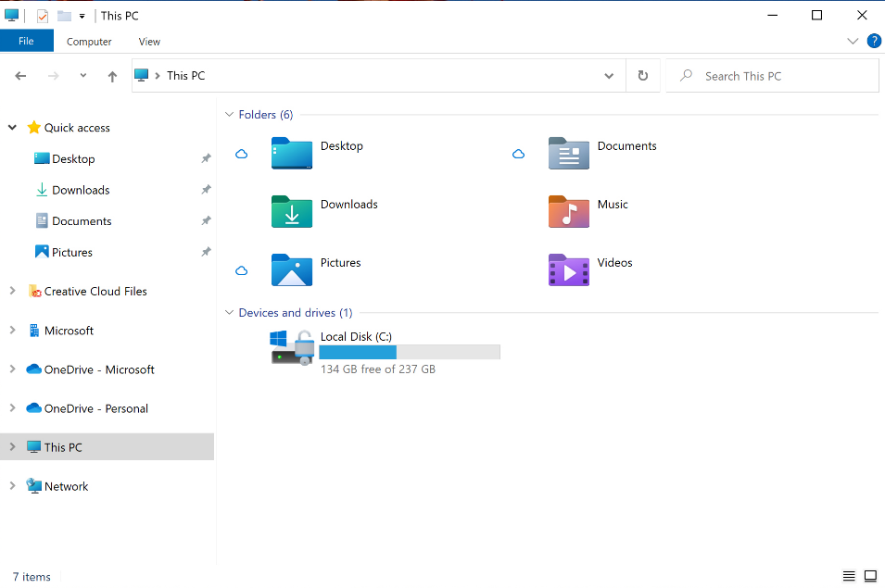
Task: Open the Music folder icon
Action: [x=569, y=212]
